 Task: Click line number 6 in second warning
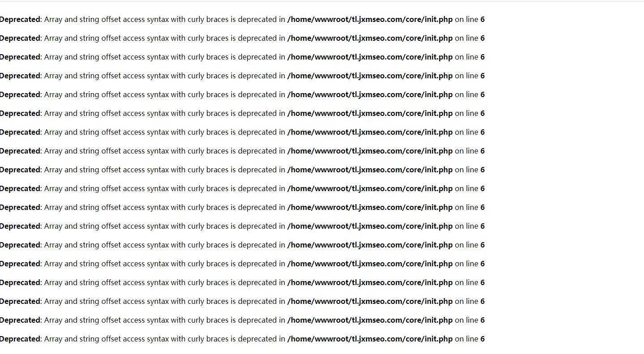tap(482, 38)
